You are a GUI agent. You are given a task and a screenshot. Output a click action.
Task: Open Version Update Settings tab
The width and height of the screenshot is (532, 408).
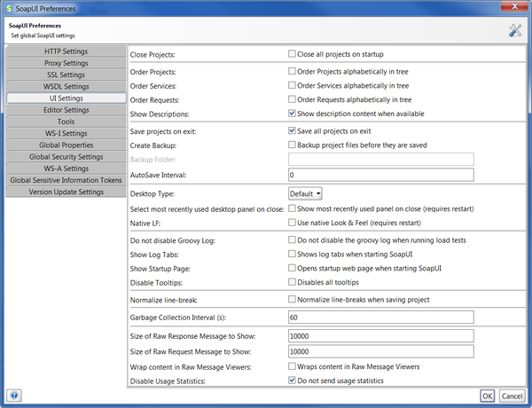[66, 192]
